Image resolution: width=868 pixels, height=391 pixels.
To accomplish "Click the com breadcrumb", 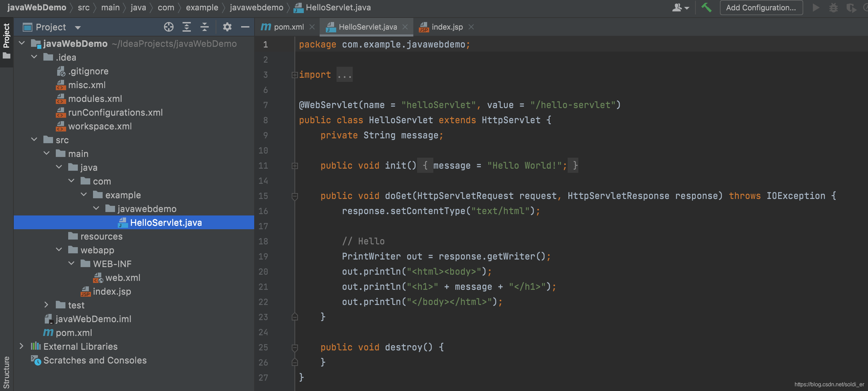I will [166, 8].
